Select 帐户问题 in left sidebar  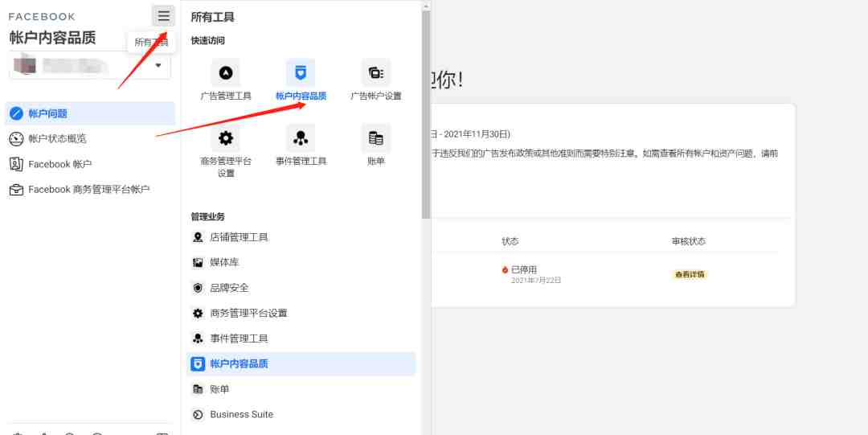coord(90,113)
